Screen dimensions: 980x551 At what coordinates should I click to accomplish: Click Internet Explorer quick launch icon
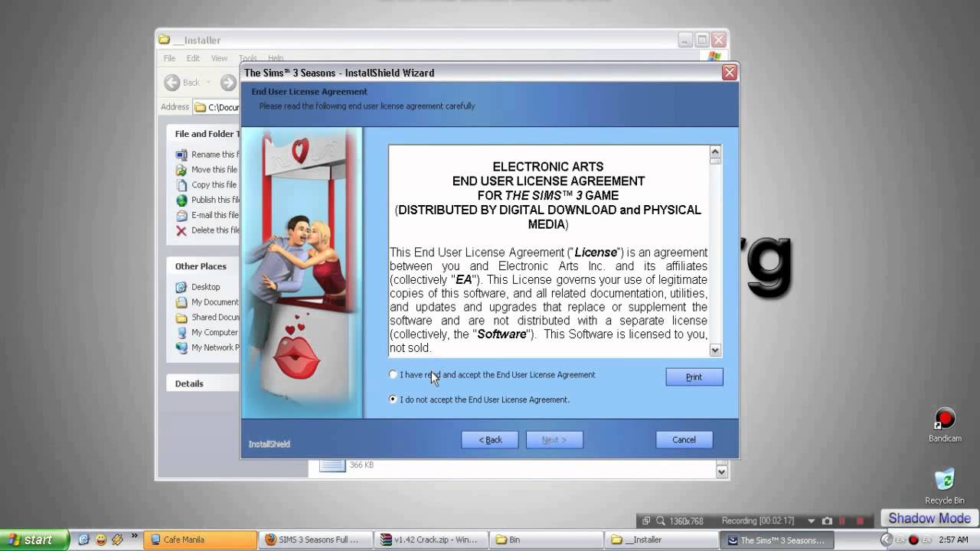click(83, 540)
